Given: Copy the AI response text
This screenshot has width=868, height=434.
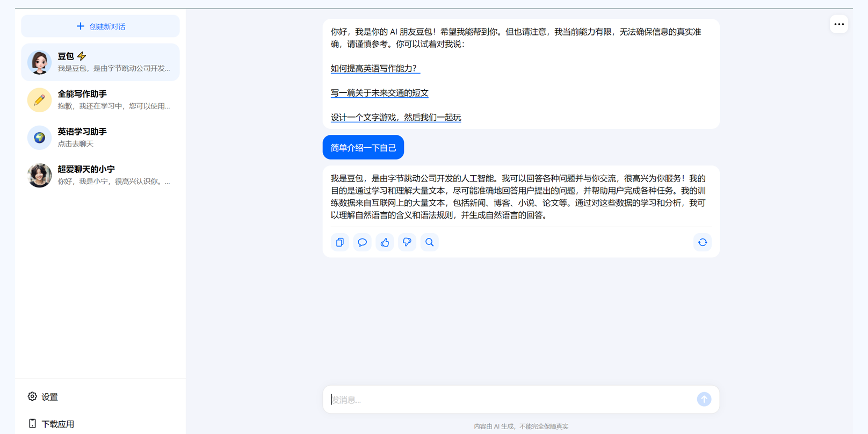Looking at the screenshot, I should point(339,242).
